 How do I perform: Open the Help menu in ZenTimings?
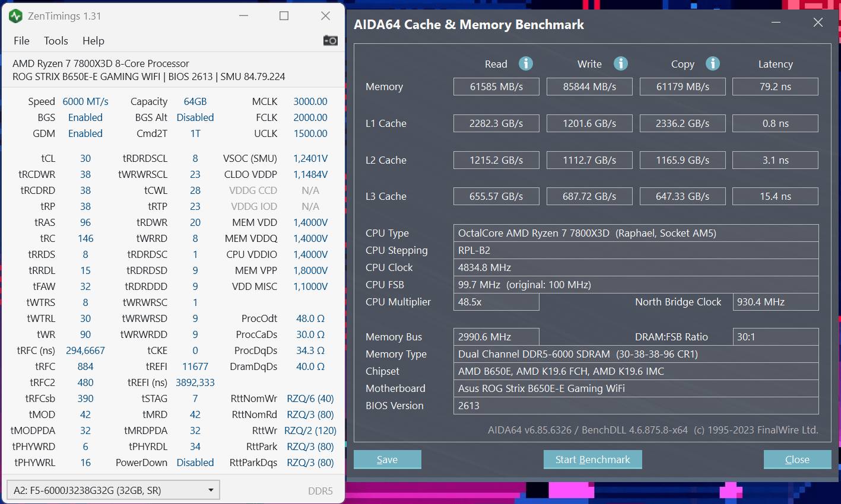(93, 41)
